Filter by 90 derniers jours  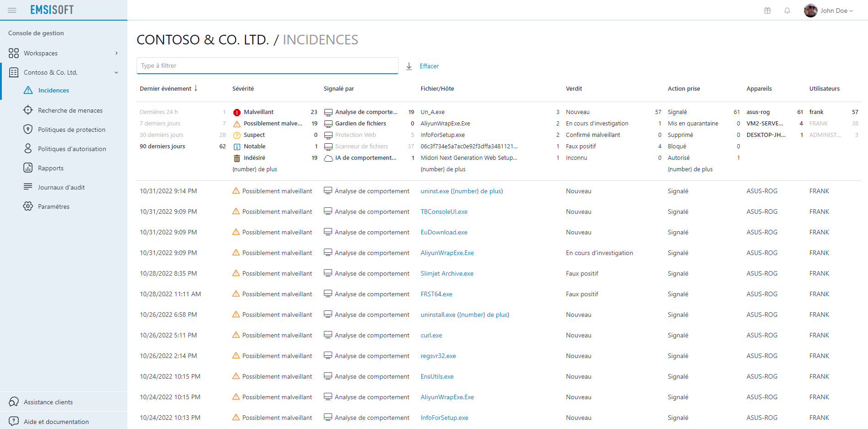point(162,146)
